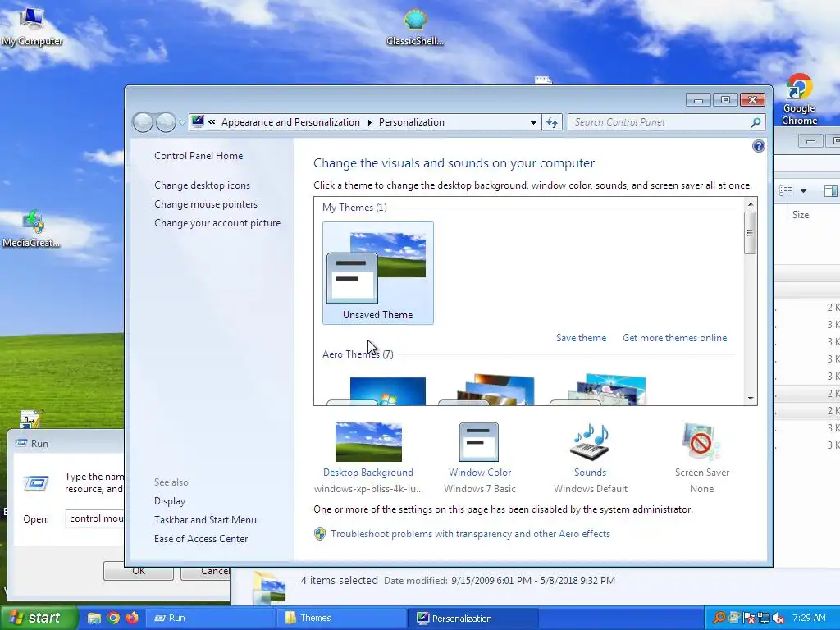Open Taskbar and Start Menu link

pyautogui.click(x=205, y=519)
